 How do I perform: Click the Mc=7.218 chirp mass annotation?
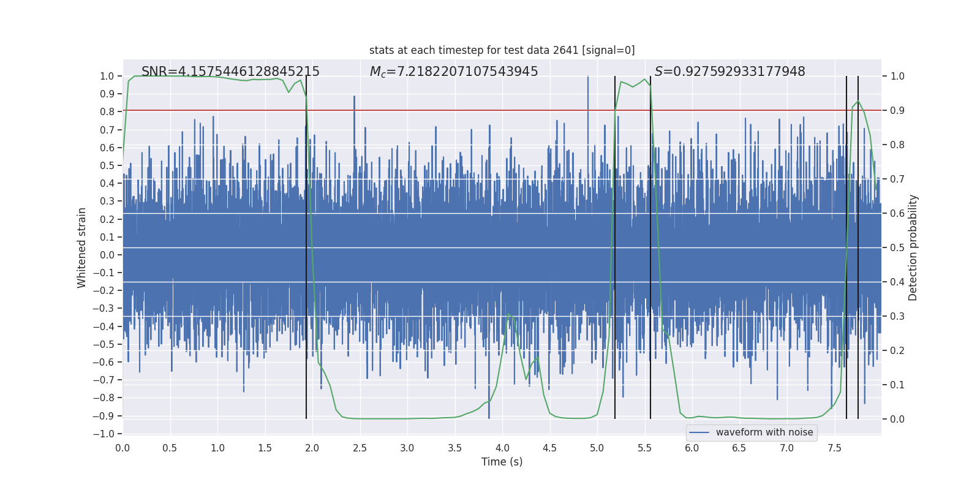pyautogui.click(x=454, y=72)
